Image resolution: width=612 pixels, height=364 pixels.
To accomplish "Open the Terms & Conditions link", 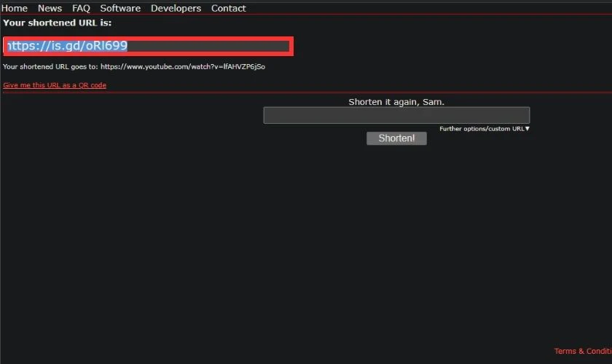I will click(x=583, y=351).
